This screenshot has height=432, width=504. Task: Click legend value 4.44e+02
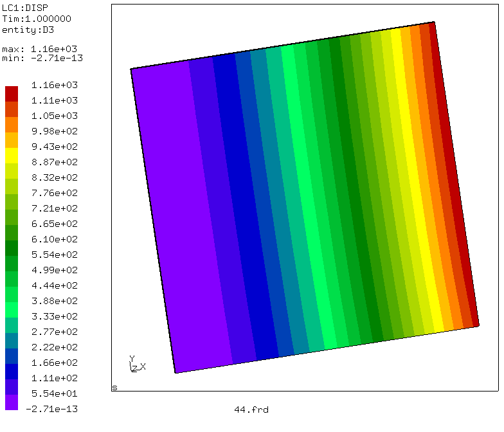(55, 285)
